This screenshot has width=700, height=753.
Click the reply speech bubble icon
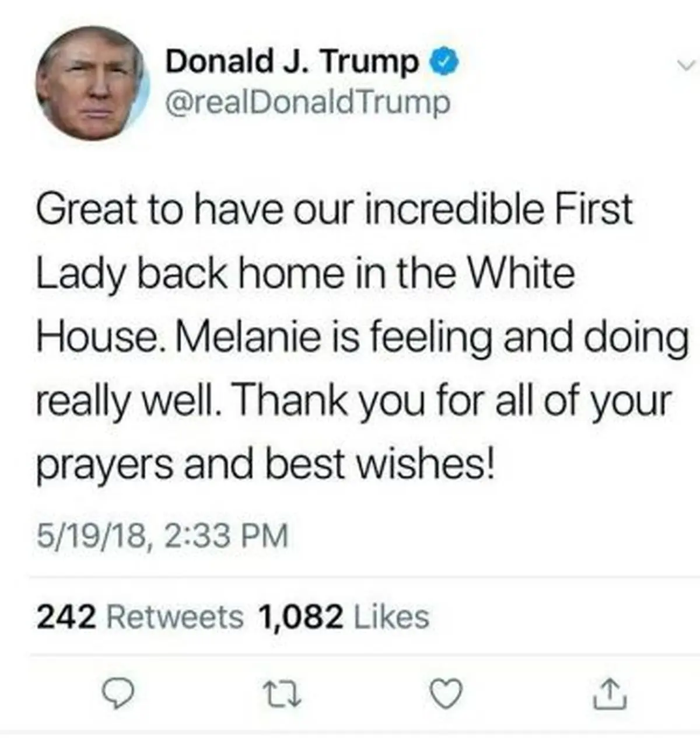[118, 694]
